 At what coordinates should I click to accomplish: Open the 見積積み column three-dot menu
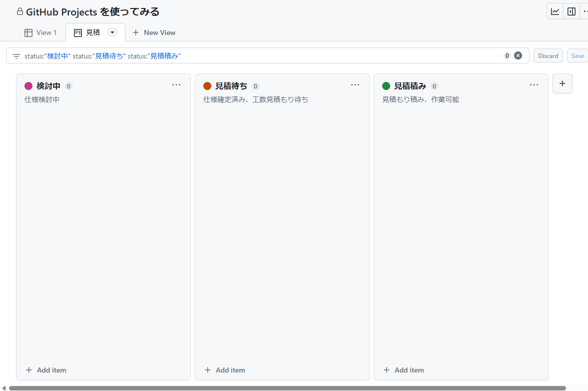[534, 85]
